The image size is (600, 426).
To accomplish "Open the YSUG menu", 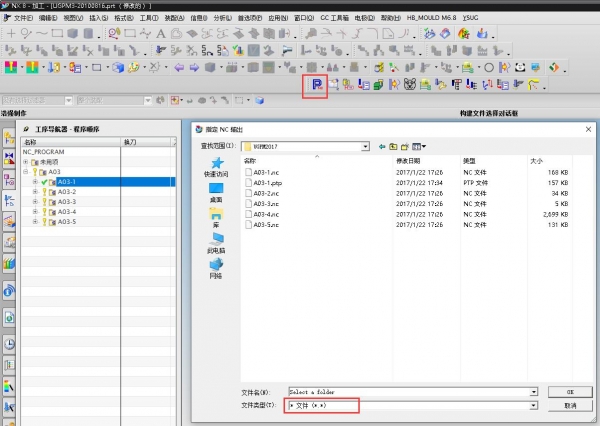I will 470,18.
